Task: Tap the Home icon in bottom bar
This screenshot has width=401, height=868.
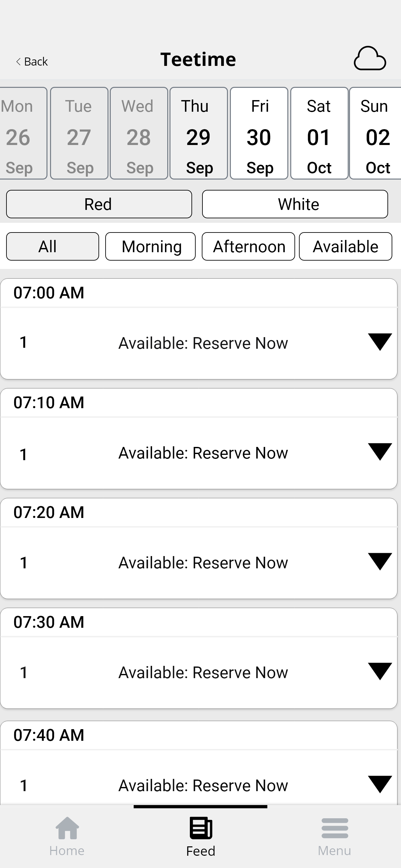Action: point(67,828)
